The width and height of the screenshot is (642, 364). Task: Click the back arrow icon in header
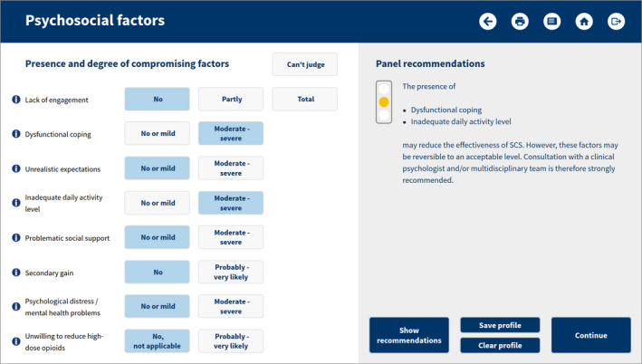coord(488,22)
